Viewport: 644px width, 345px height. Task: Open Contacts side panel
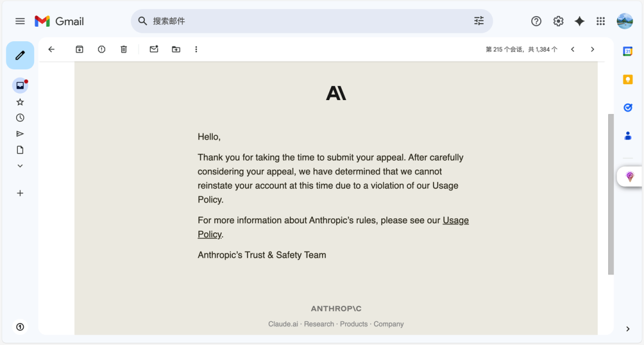(627, 136)
